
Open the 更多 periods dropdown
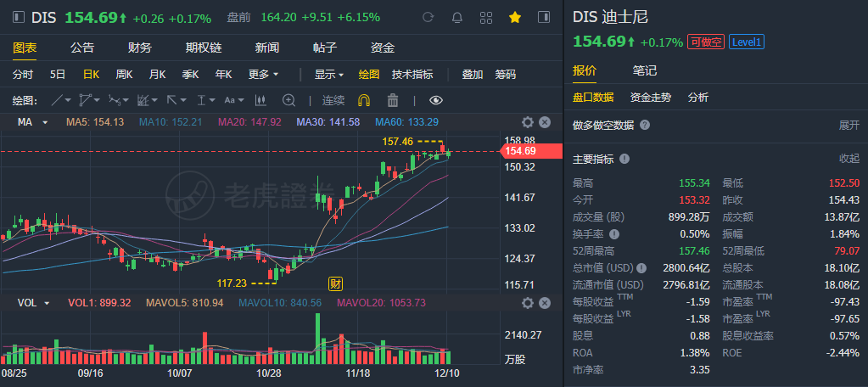pyautogui.click(x=263, y=74)
